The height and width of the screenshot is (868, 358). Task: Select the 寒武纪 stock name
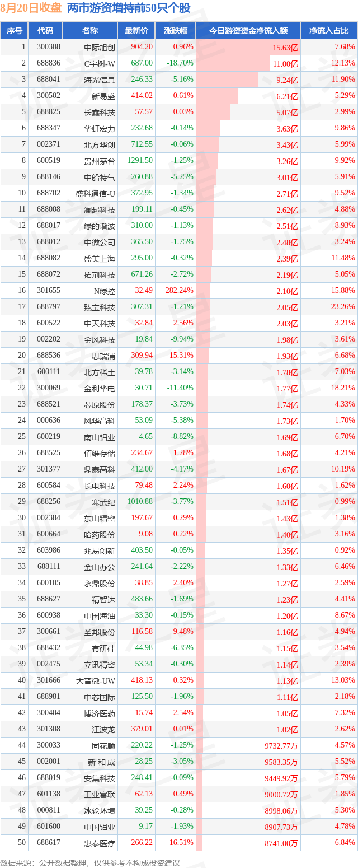pyautogui.click(x=103, y=502)
